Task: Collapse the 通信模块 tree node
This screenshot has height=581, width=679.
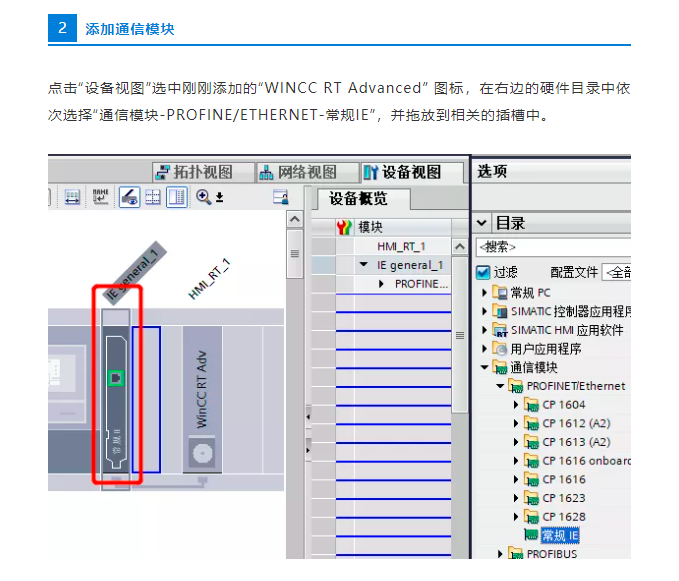Action: (x=485, y=367)
